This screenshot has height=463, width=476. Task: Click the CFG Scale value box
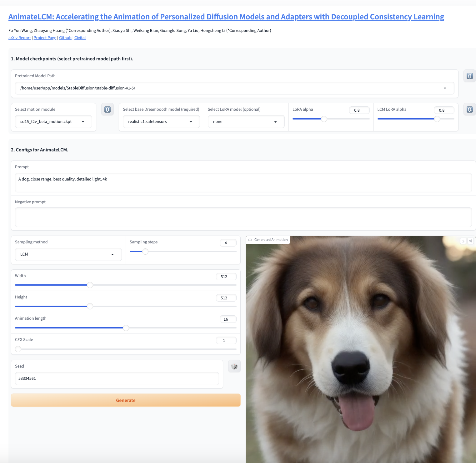point(226,340)
